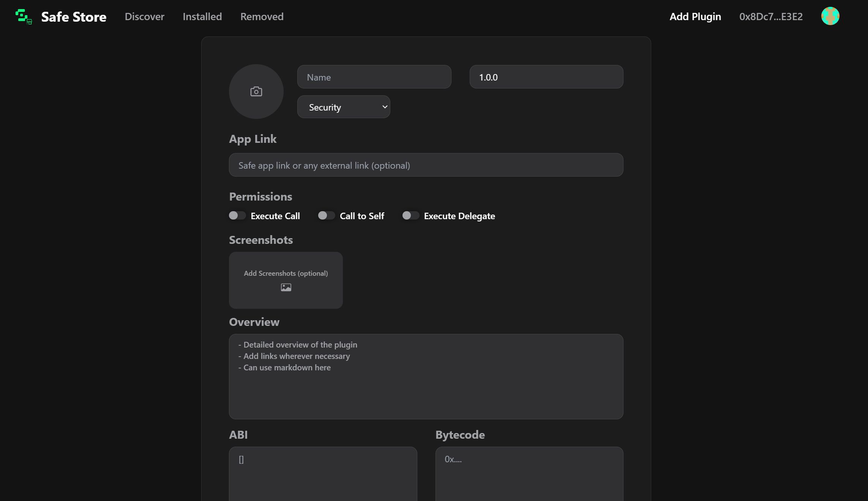Click the picture icon in Add Screenshots box
The image size is (868, 501).
(286, 288)
